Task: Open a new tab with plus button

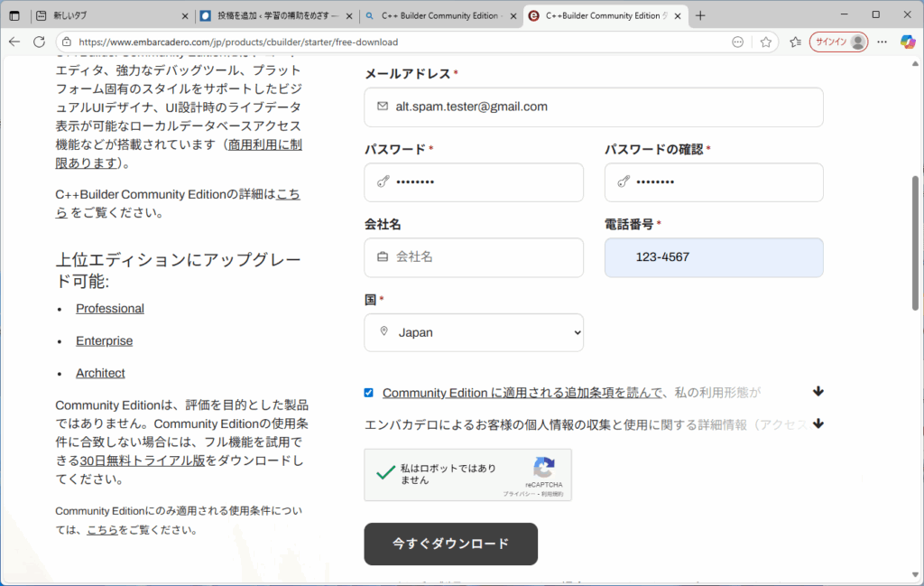Action: coord(700,16)
